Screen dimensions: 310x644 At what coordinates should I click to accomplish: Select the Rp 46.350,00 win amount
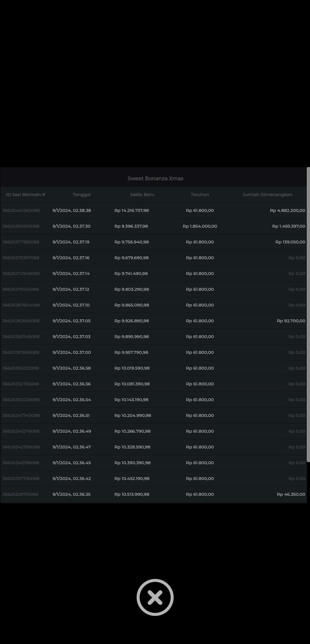click(x=291, y=494)
